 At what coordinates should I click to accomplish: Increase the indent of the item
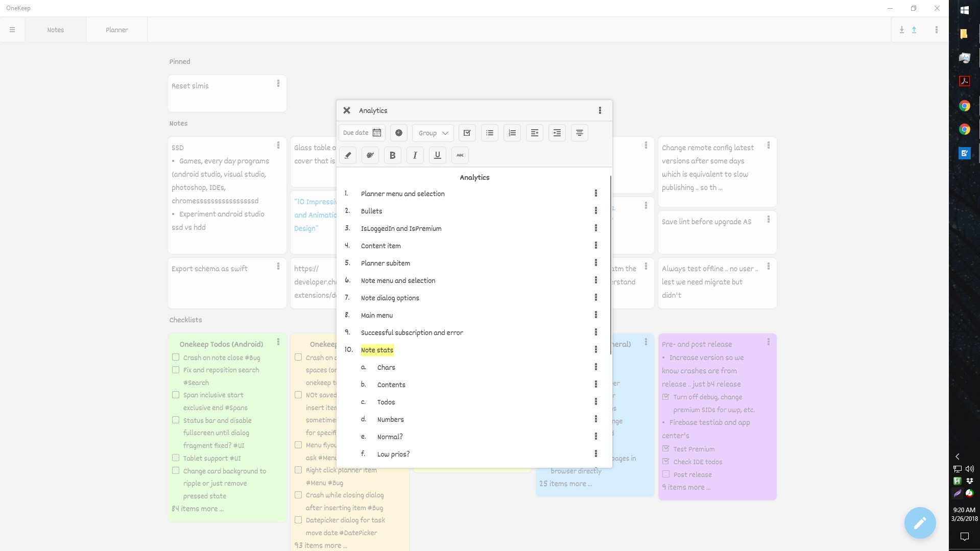557,133
